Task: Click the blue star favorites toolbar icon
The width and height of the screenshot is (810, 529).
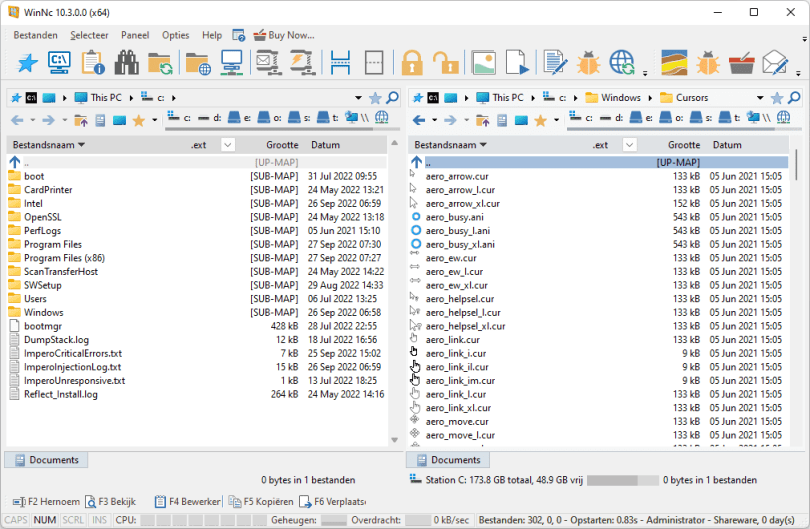Action: [x=27, y=63]
